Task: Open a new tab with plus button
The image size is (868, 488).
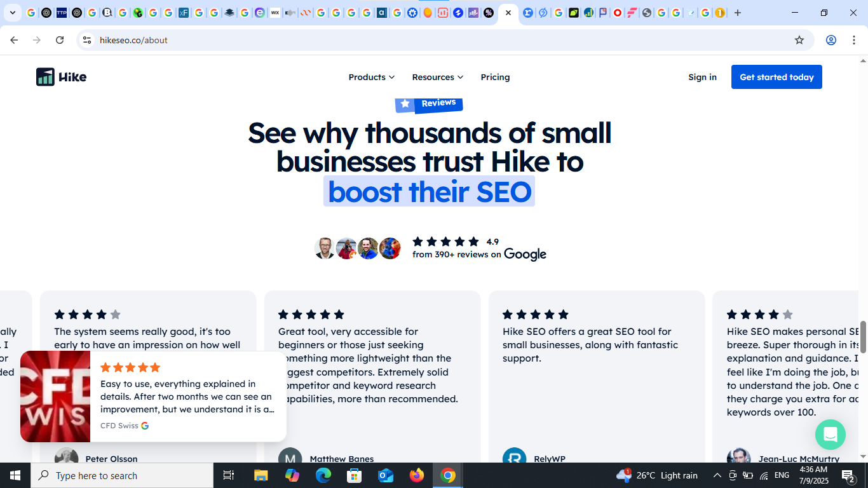Action: (x=738, y=13)
